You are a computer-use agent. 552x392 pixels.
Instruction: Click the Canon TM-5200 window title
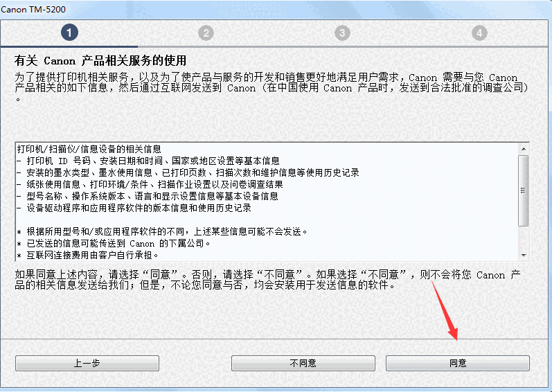point(33,10)
